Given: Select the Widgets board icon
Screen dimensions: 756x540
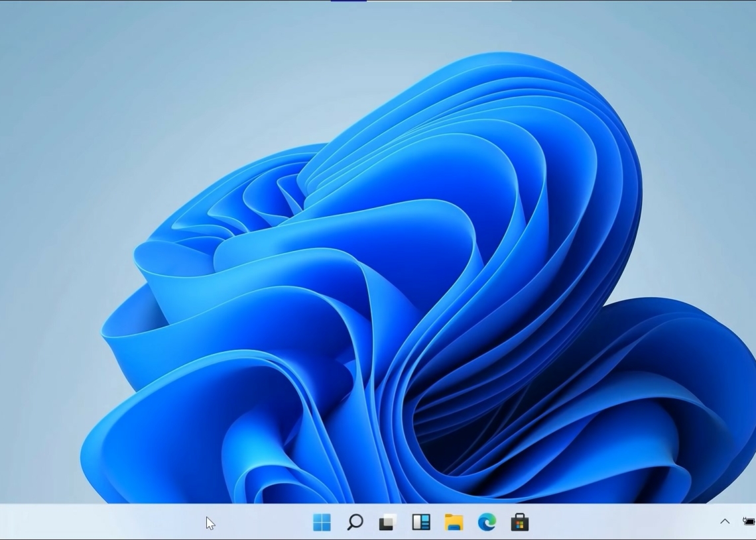Looking at the screenshot, I should [x=421, y=523].
